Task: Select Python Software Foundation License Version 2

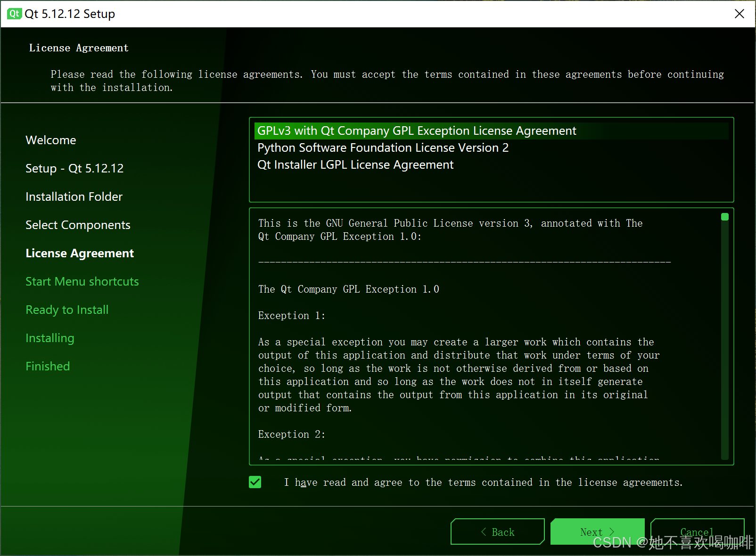Action: tap(491, 148)
